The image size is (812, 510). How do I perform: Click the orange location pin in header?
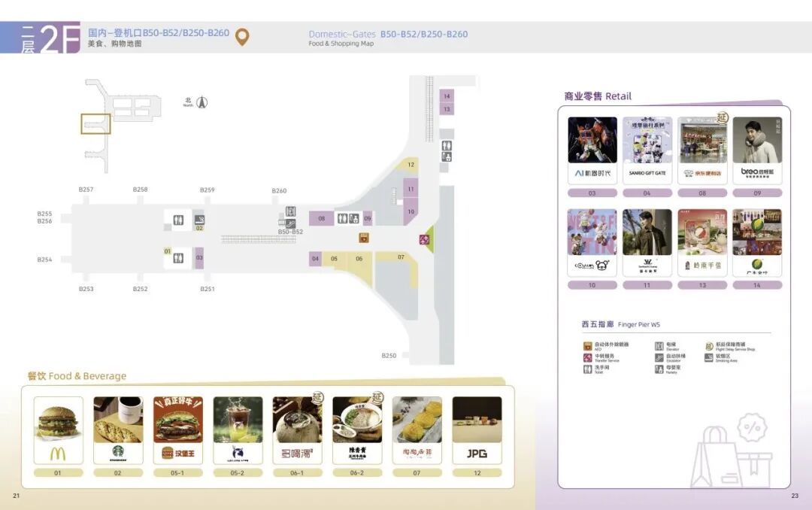point(242,37)
